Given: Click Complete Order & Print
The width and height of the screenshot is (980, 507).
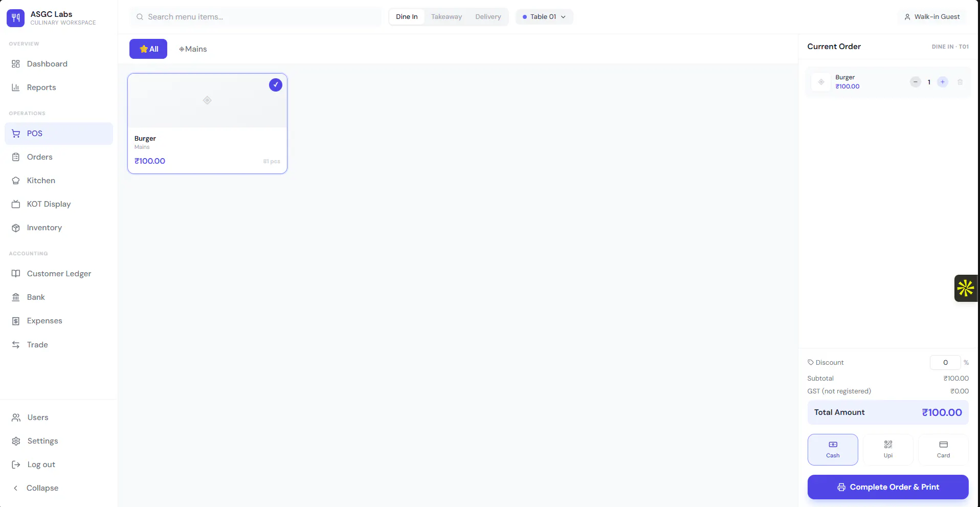Looking at the screenshot, I should point(888,487).
